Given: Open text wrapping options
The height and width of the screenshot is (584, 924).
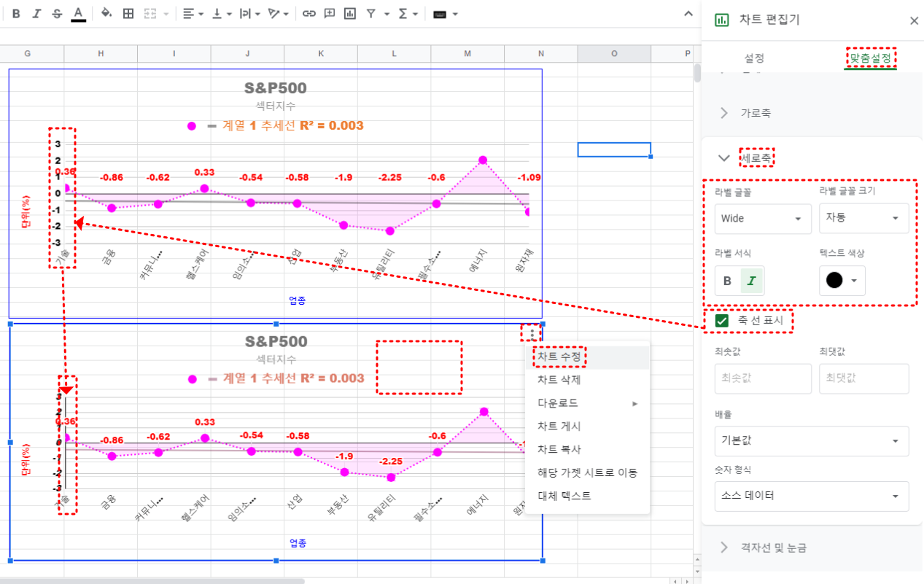Looking at the screenshot, I should [x=250, y=13].
